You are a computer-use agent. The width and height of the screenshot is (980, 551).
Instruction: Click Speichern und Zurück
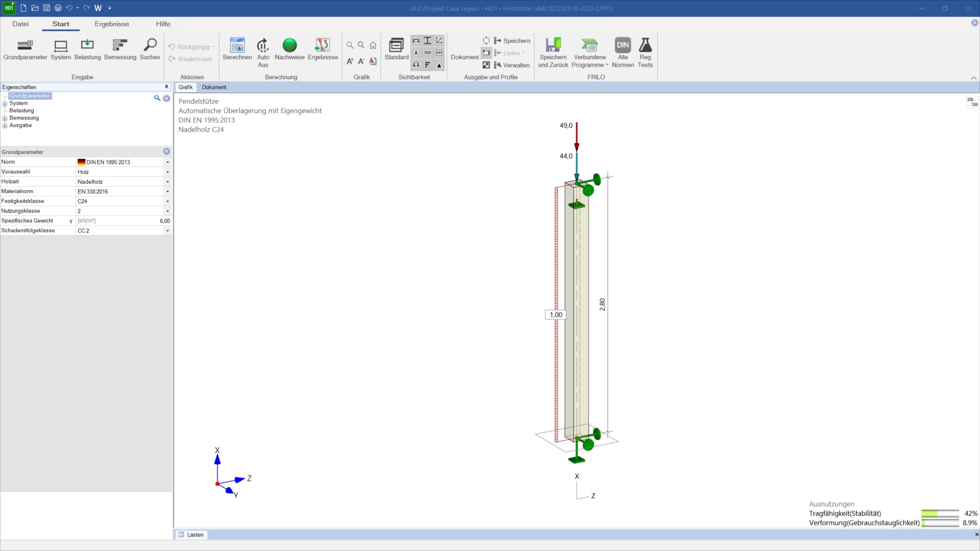pyautogui.click(x=553, y=53)
